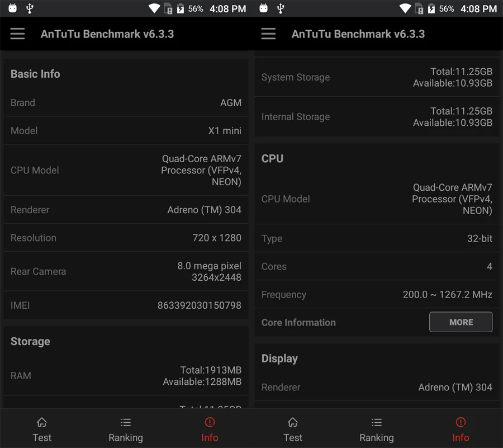Tap 4:08 PM clock in left status bar
The height and width of the screenshot is (448, 503).
(x=228, y=8)
